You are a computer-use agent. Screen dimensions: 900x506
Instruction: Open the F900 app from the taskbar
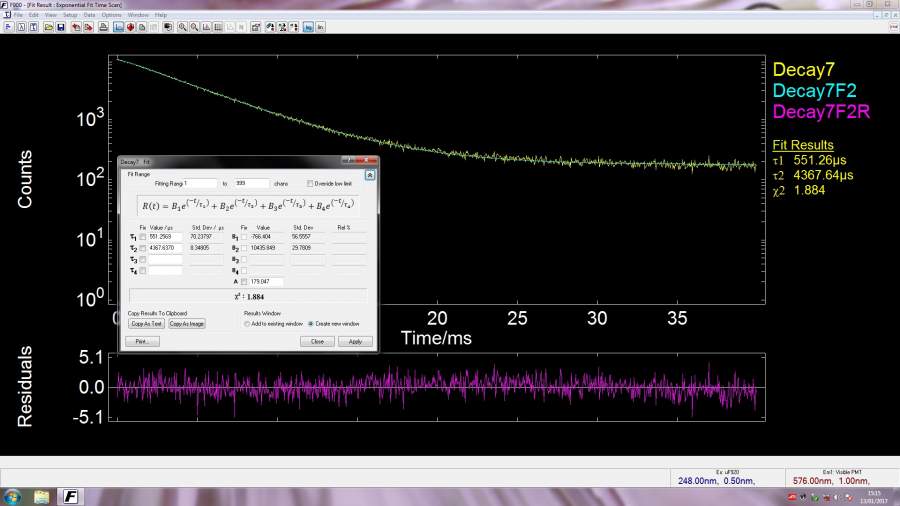(72, 496)
